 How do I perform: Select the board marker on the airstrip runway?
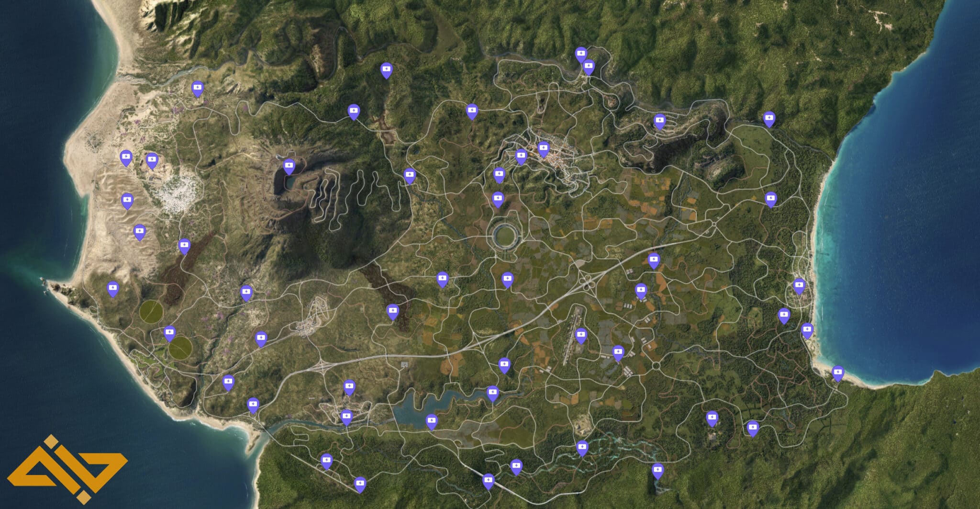581,336
